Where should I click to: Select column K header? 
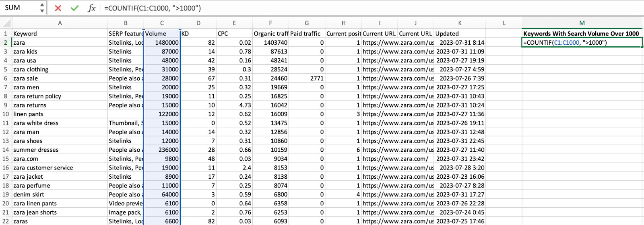(x=460, y=23)
